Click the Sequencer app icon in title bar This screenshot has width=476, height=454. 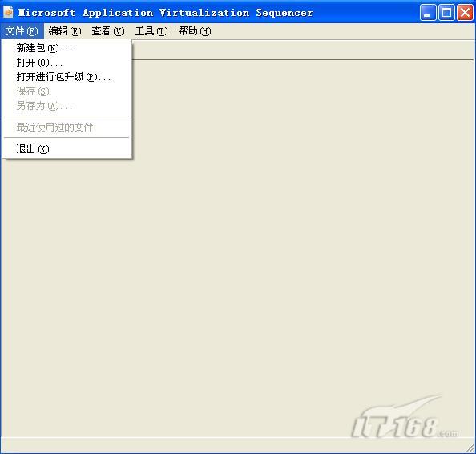tap(8, 12)
